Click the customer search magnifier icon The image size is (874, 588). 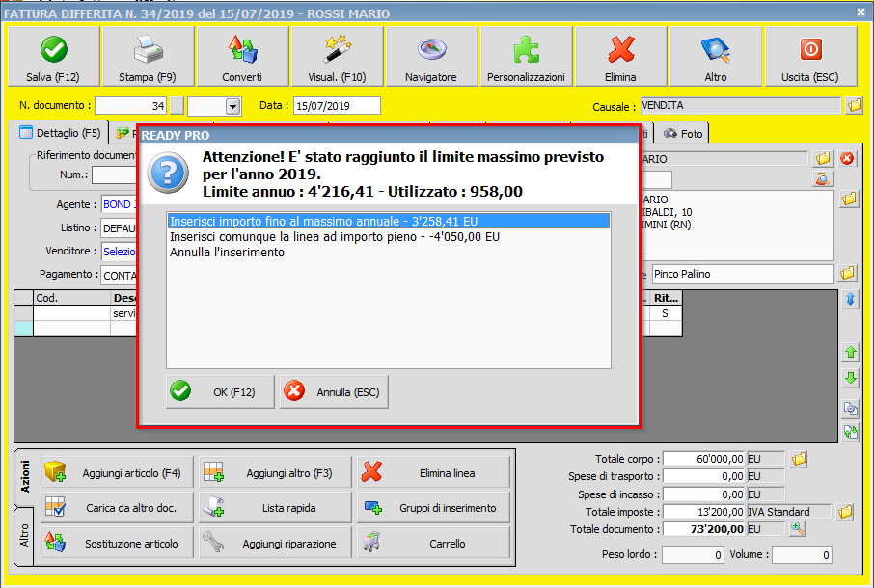[x=823, y=178]
